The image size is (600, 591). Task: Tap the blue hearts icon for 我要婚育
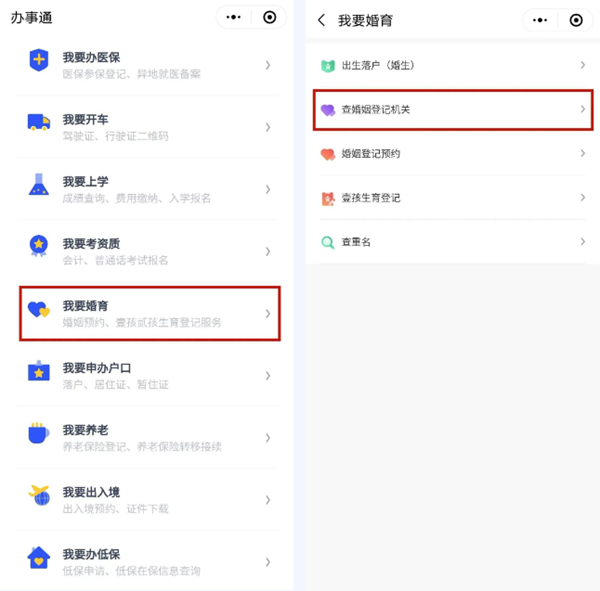(39, 309)
